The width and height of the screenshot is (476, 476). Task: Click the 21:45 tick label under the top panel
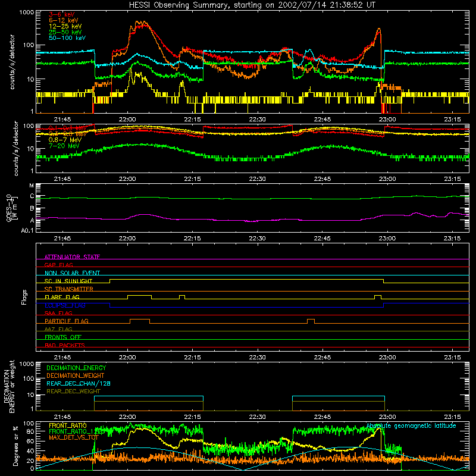click(62, 120)
